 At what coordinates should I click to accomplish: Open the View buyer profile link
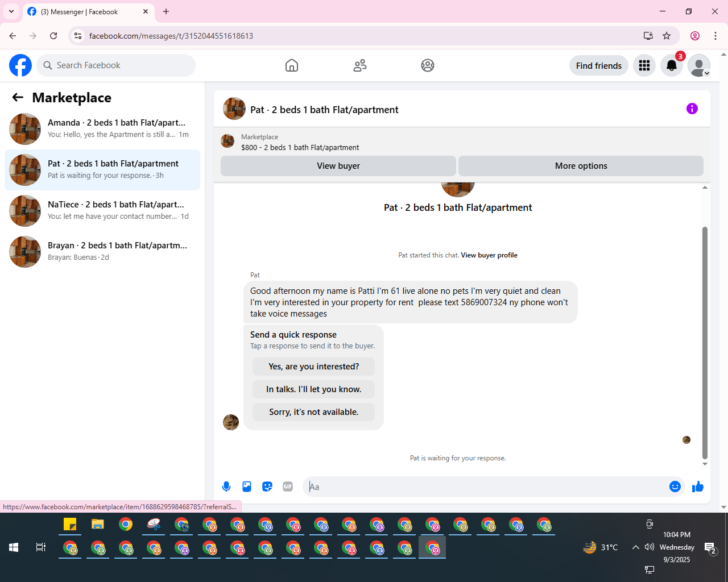pos(489,255)
